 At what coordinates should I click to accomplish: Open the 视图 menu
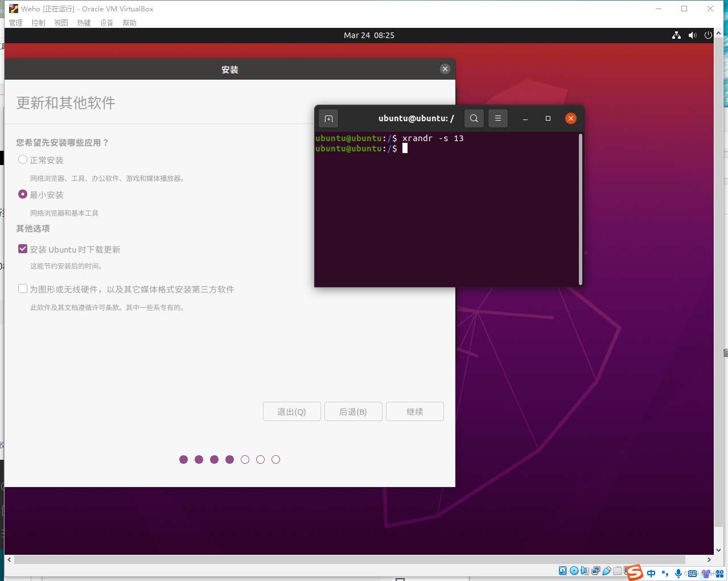[x=61, y=23]
